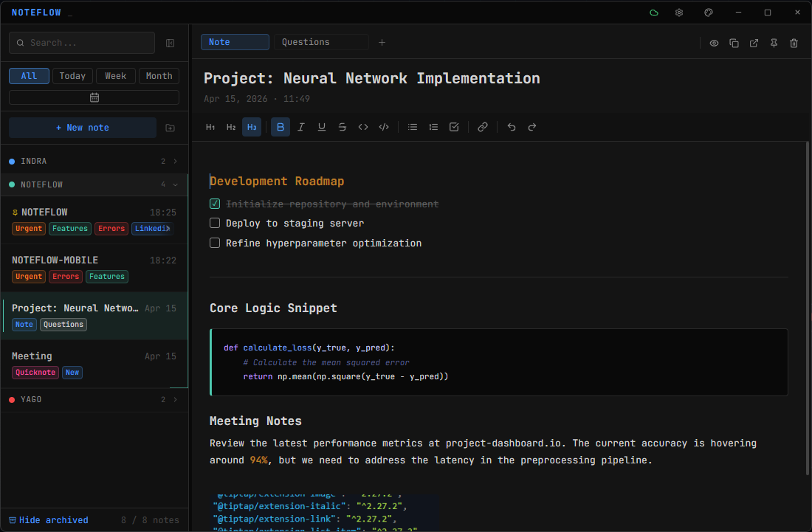This screenshot has width=812, height=532.
Task: Uncheck 'Initialize repository and environment' task
Action: 215,204
